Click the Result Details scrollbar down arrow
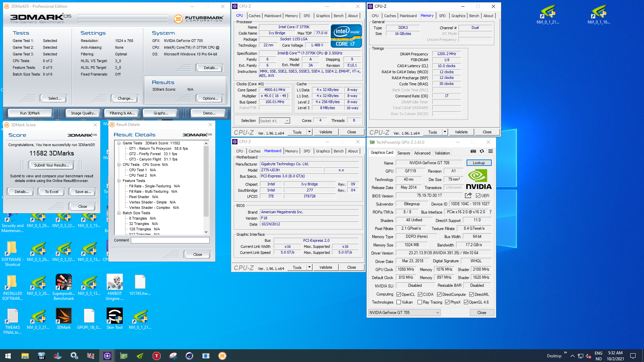Image resolution: width=644 pixels, height=362 pixels. click(x=206, y=232)
